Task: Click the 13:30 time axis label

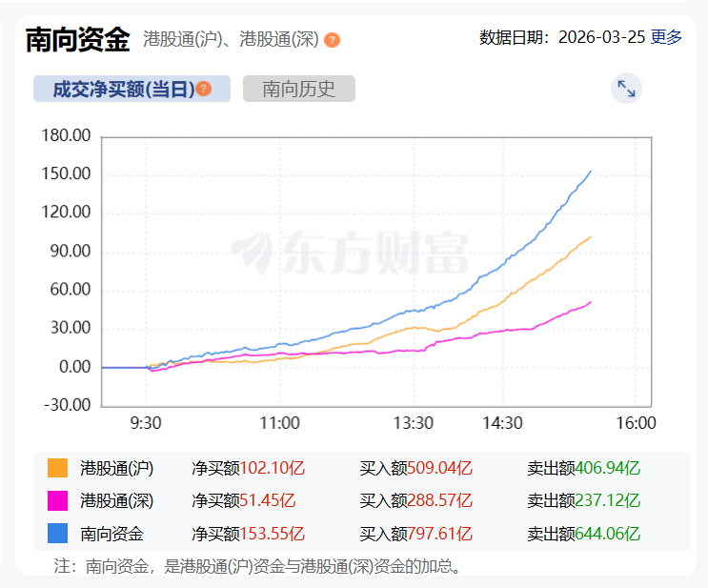Action: coord(414,423)
